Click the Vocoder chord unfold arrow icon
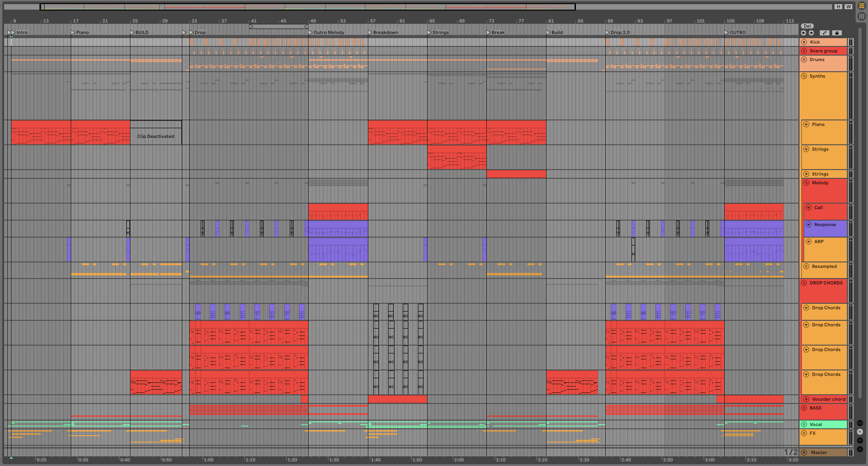The height and width of the screenshot is (466, 868). point(806,399)
